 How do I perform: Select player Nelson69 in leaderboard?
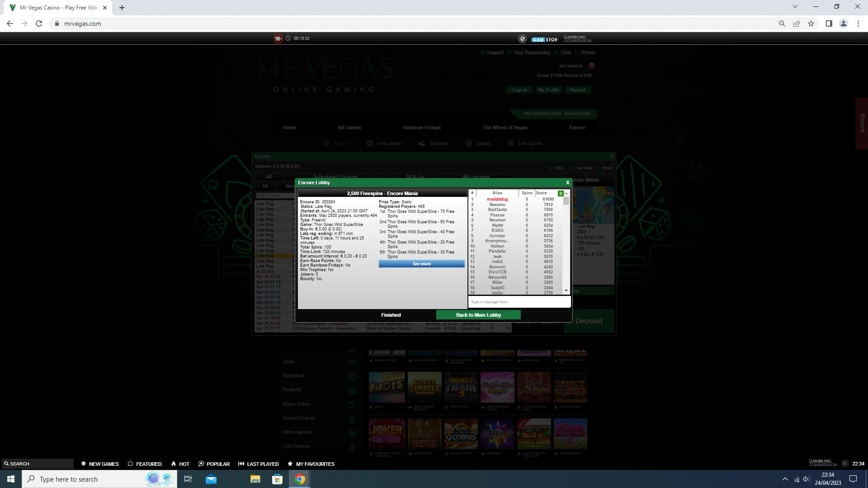point(497,277)
